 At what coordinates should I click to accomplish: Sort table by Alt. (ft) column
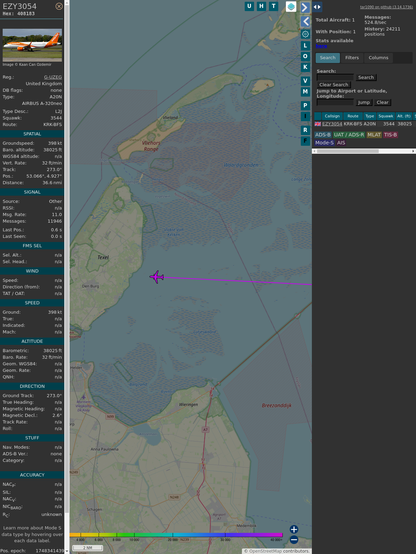404,116
